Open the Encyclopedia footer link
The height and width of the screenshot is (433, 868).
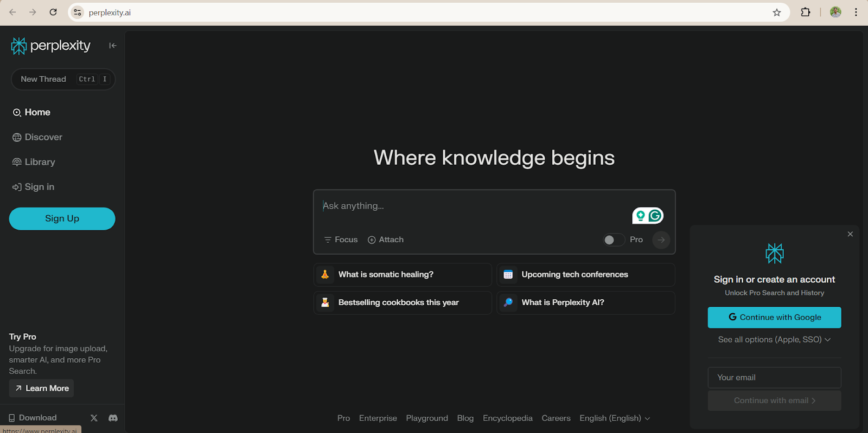pyautogui.click(x=508, y=418)
